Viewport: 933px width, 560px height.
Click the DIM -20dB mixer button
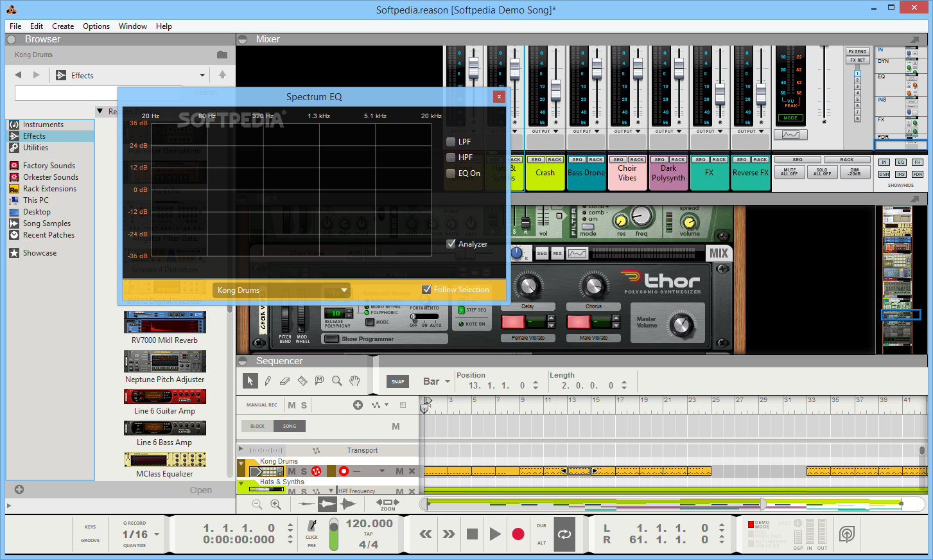854,172
